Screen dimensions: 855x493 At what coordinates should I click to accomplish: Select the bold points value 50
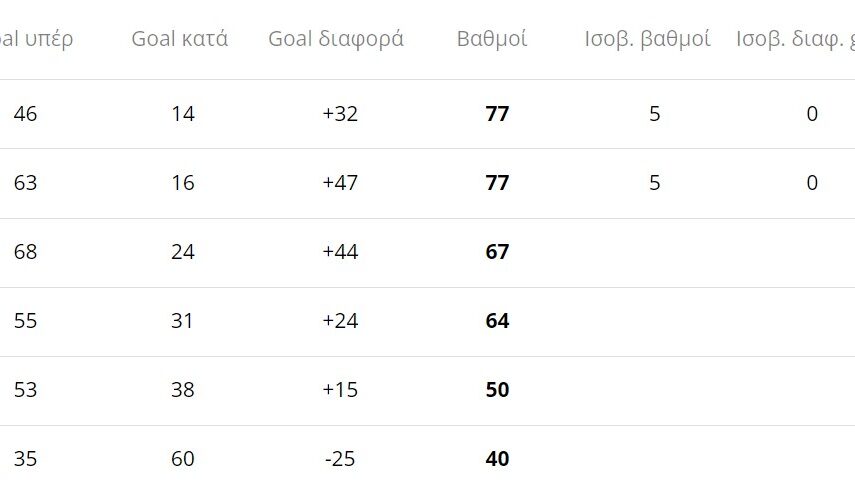pyautogui.click(x=497, y=390)
